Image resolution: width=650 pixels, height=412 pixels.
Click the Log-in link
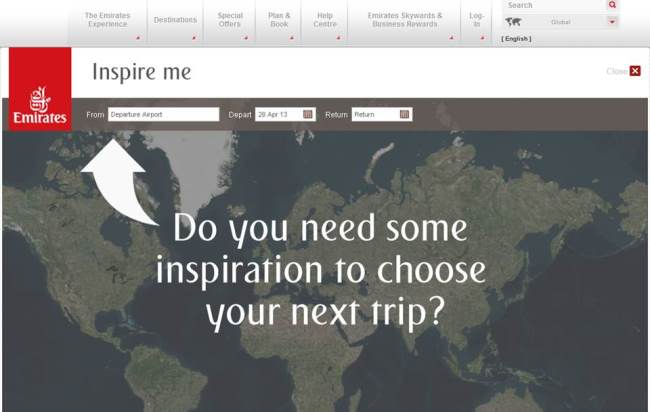pyautogui.click(x=476, y=20)
